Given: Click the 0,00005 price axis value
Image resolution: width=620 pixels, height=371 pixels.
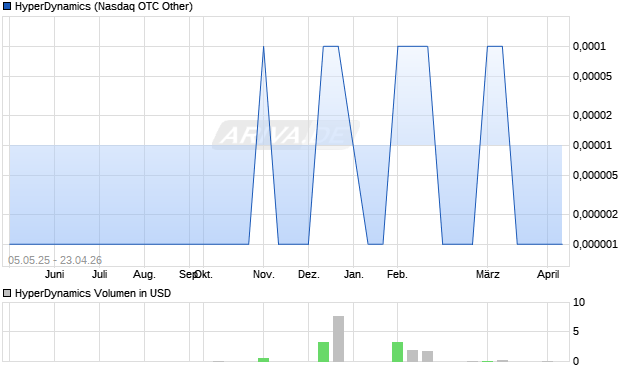Looking at the screenshot, I should [592, 76].
